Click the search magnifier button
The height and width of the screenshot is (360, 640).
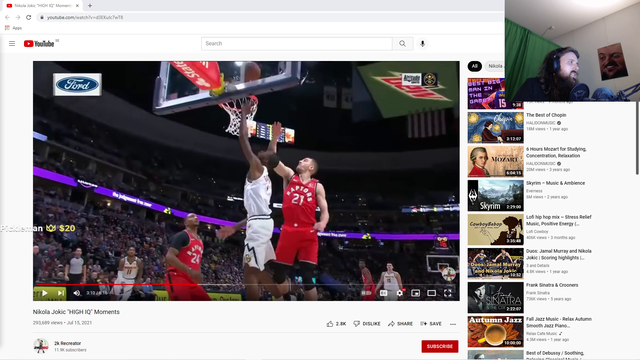pyautogui.click(x=402, y=43)
